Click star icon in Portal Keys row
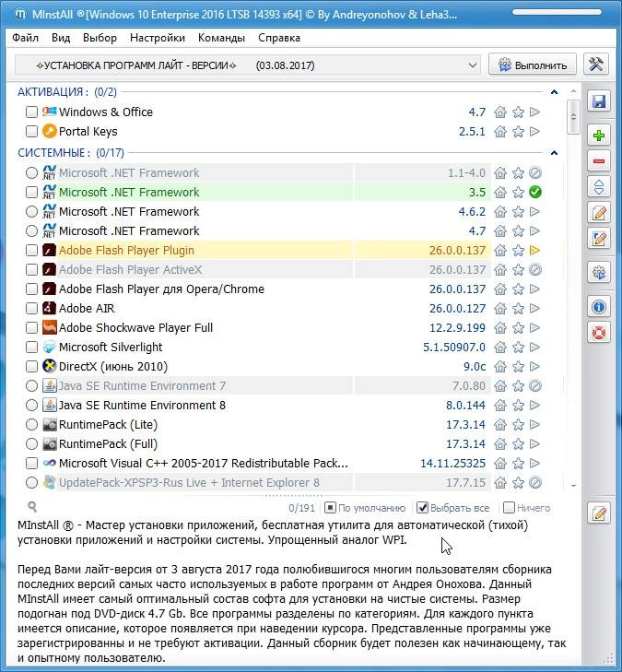This screenshot has height=672, width=622. (518, 132)
